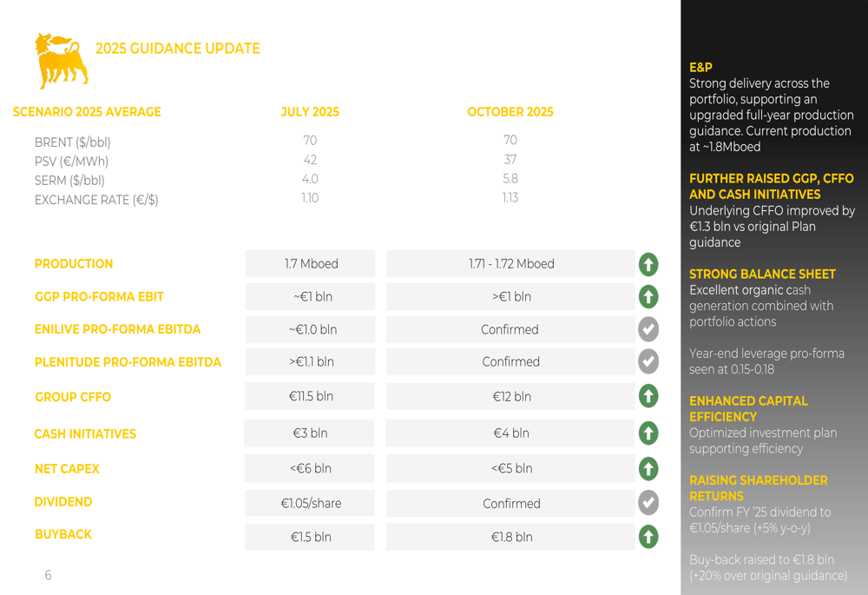Click the Eni six-legged dog logo

(x=61, y=60)
